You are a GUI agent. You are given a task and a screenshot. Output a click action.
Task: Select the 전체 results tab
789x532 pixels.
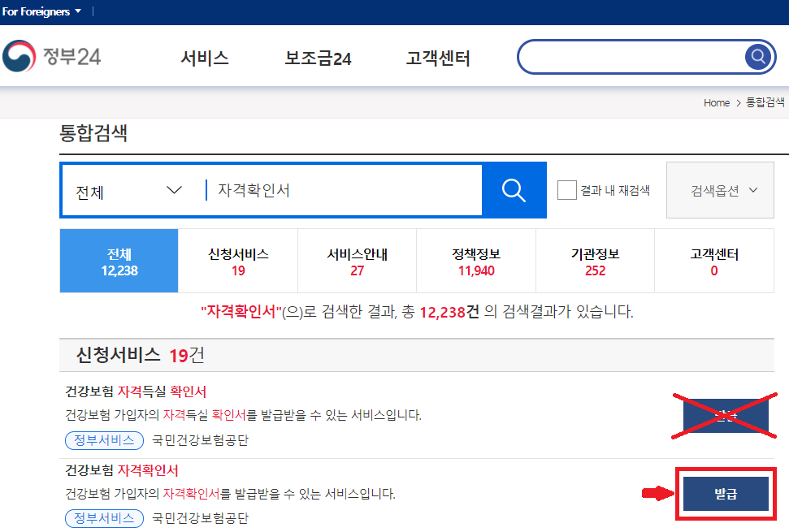(119, 262)
